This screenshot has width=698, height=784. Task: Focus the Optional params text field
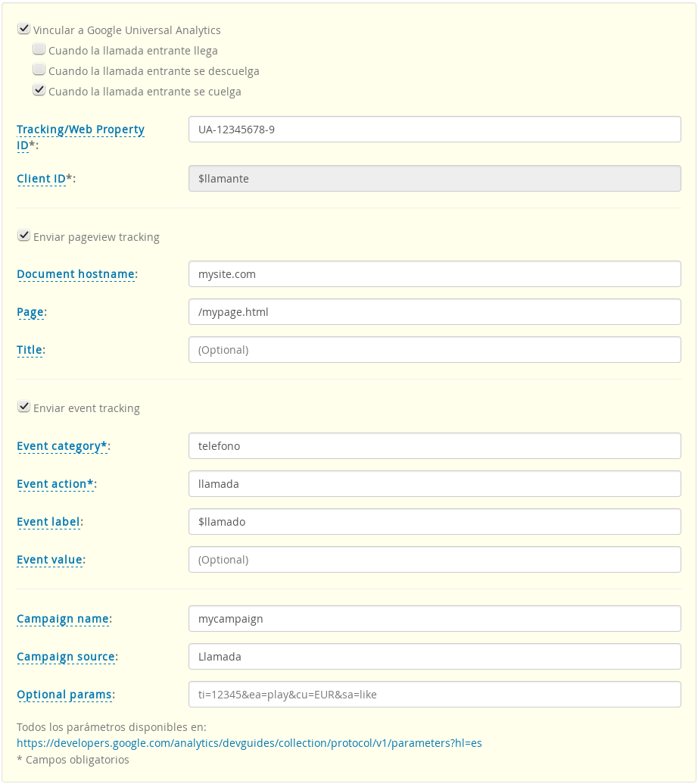click(x=435, y=695)
